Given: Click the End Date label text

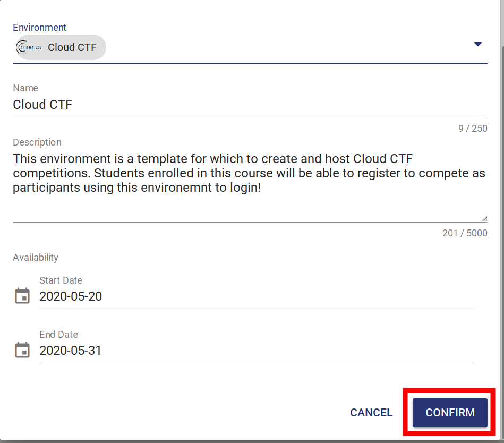Looking at the screenshot, I should click(58, 334).
